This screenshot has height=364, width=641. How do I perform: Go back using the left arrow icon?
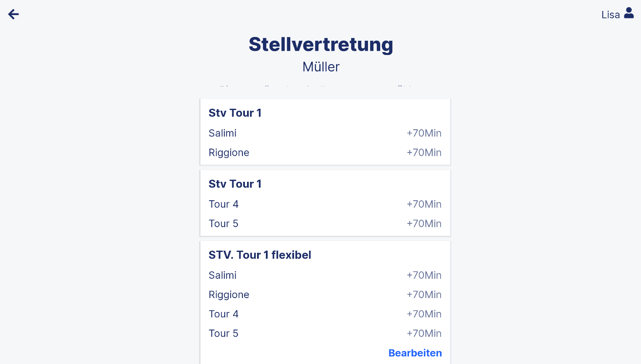click(x=13, y=14)
